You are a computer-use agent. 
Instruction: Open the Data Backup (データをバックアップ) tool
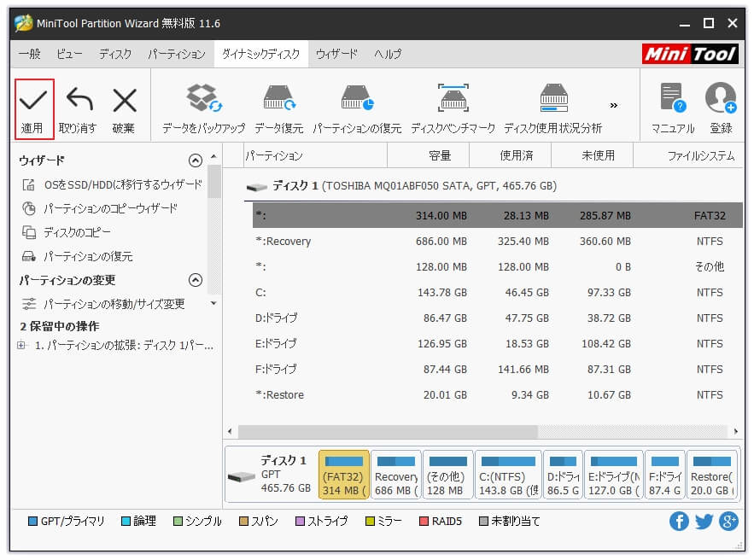point(204,109)
